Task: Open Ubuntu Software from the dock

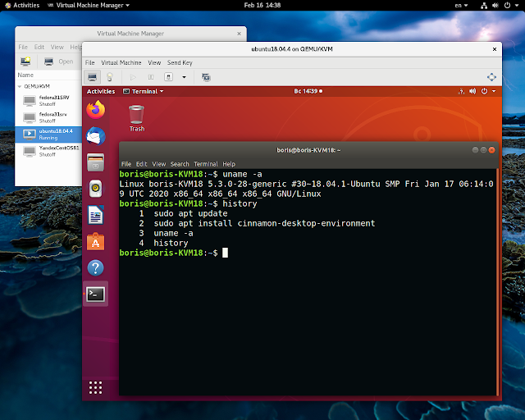Action: click(x=96, y=241)
